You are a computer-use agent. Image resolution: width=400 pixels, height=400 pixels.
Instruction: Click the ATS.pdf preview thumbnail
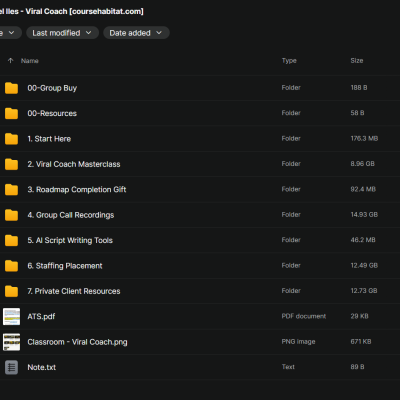coord(11,316)
